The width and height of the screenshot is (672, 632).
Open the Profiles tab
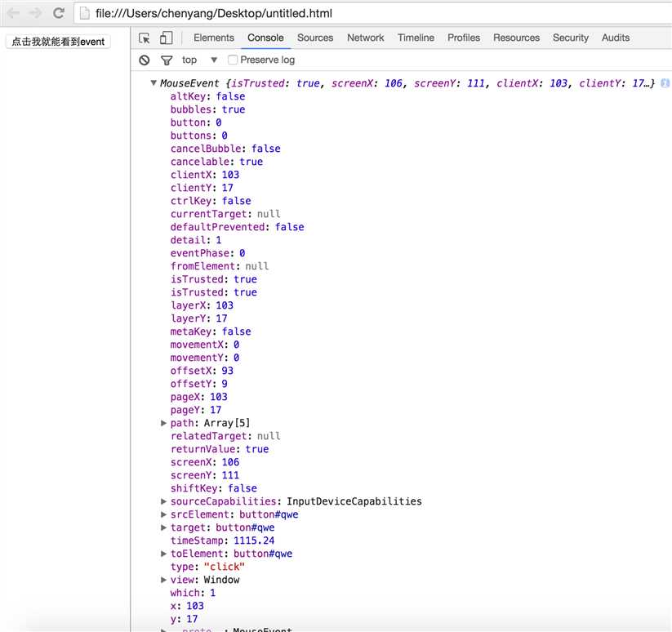(464, 38)
